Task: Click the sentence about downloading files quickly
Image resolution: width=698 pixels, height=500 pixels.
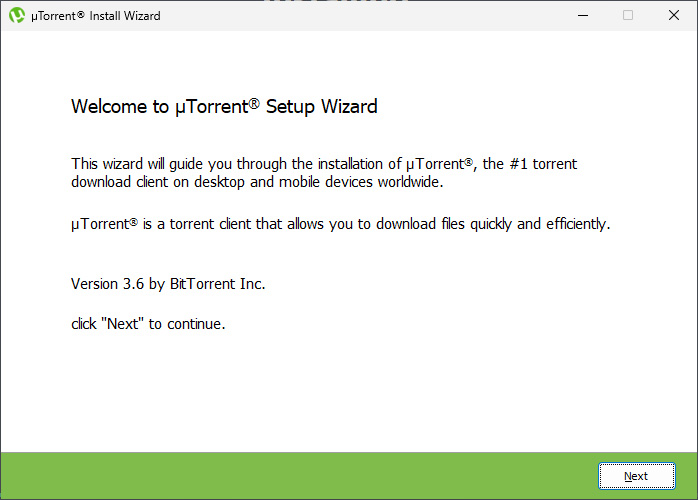Action: (340, 224)
